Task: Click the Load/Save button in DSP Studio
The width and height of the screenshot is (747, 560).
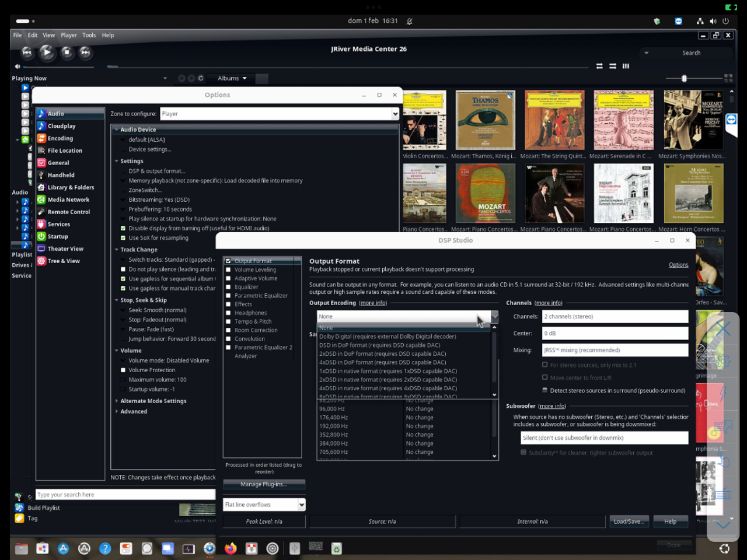Action: pos(629,521)
